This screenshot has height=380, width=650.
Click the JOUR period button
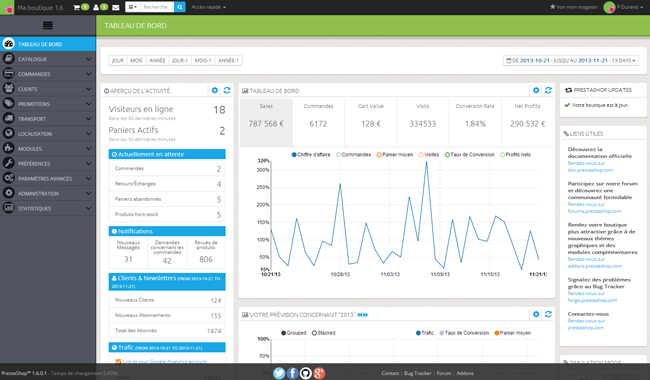click(x=118, y=61)
